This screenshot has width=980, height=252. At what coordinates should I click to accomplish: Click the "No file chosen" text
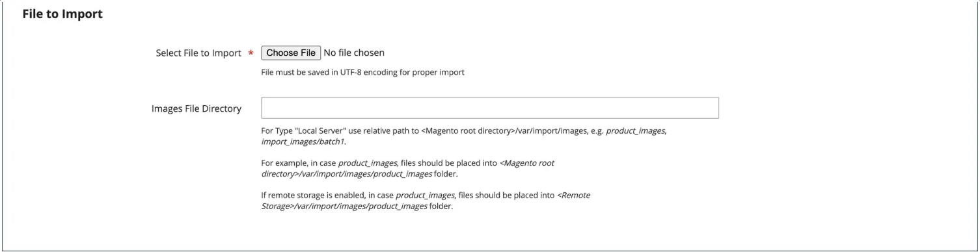[354, 53]
